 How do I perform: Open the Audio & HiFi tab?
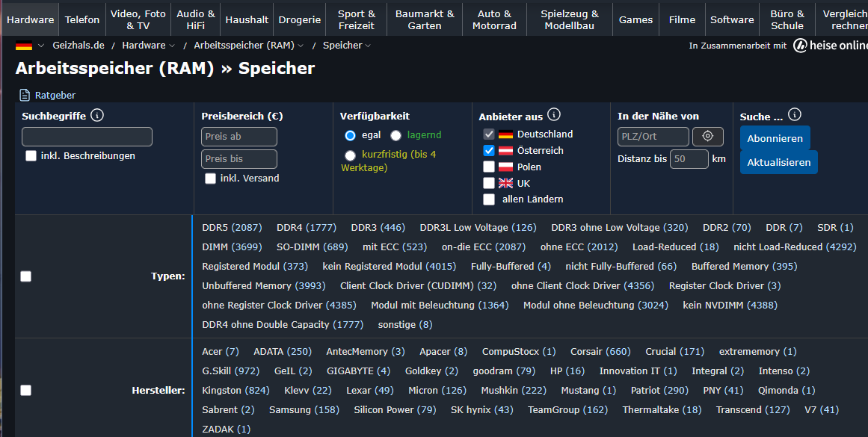(195, 19)
